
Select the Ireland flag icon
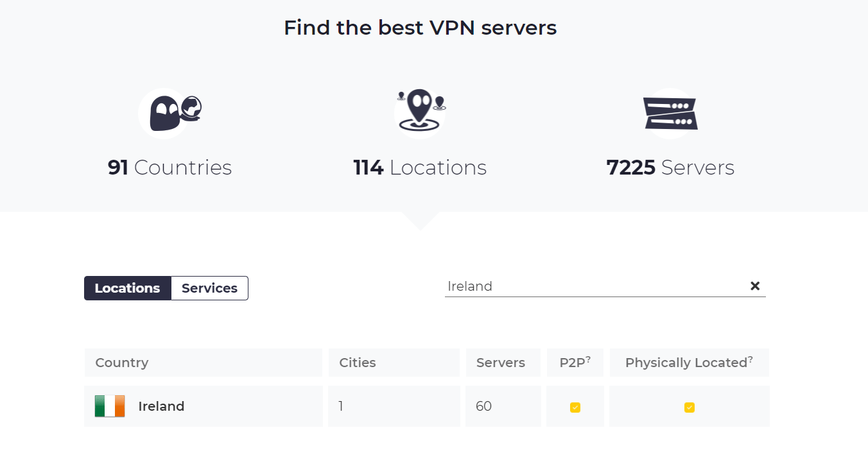pos(108,406)
